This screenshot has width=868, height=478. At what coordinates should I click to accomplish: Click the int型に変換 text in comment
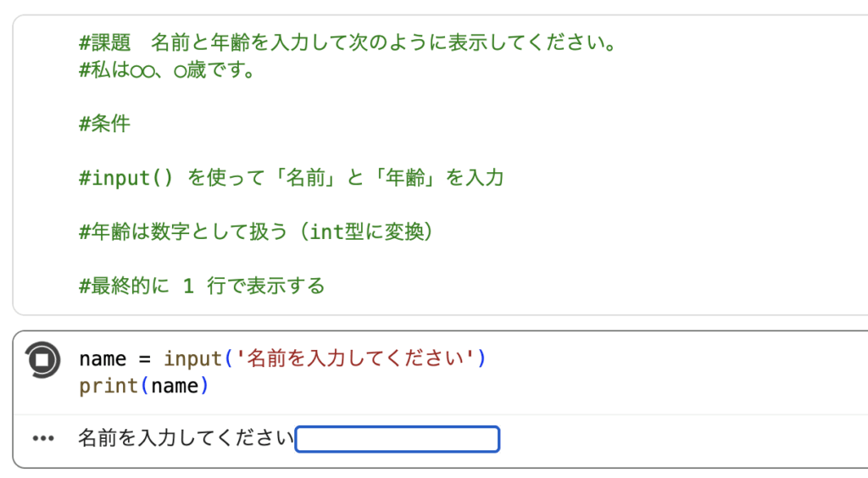tap(366, 232)
